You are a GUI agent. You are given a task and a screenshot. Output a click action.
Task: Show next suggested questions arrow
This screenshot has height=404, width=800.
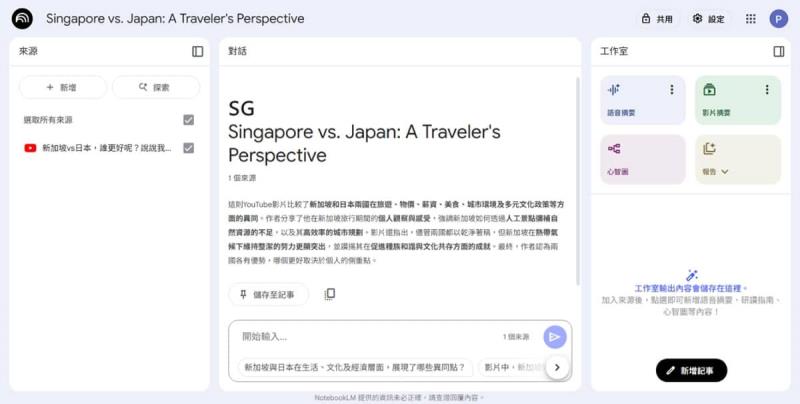[557, 367]
